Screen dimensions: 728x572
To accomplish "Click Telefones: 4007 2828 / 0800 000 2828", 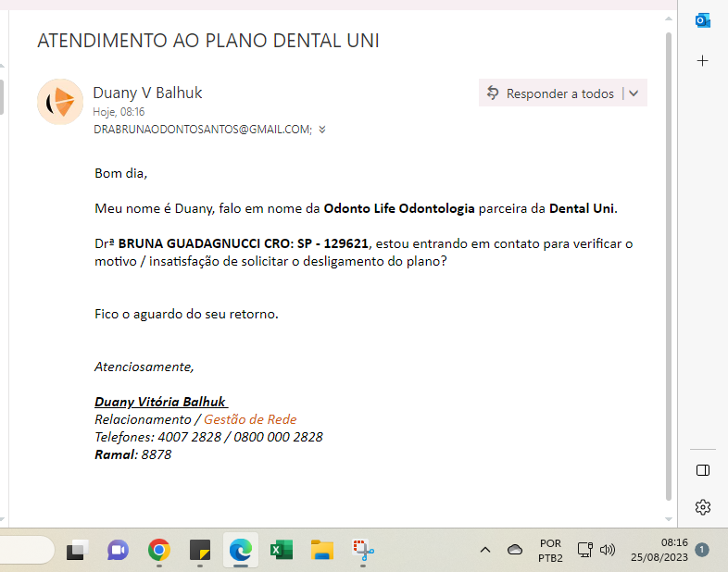I will 209,437.
